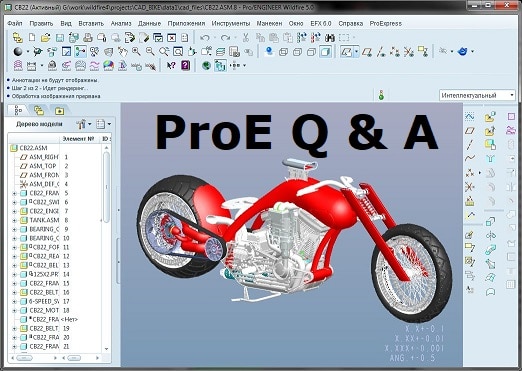
Task: Open the Вставить menu
Action: 91,23
